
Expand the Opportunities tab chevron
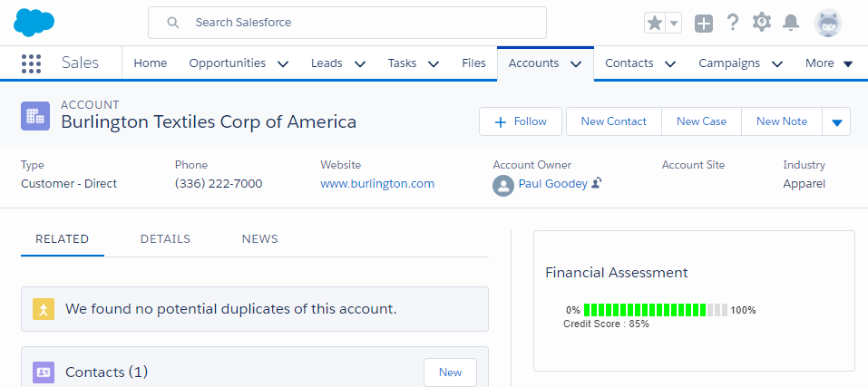283,64
